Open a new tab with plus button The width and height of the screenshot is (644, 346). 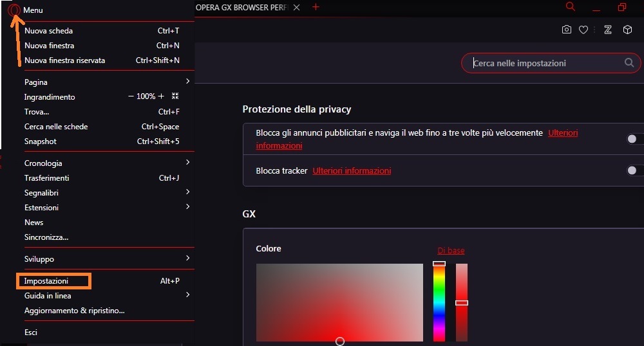316,7
